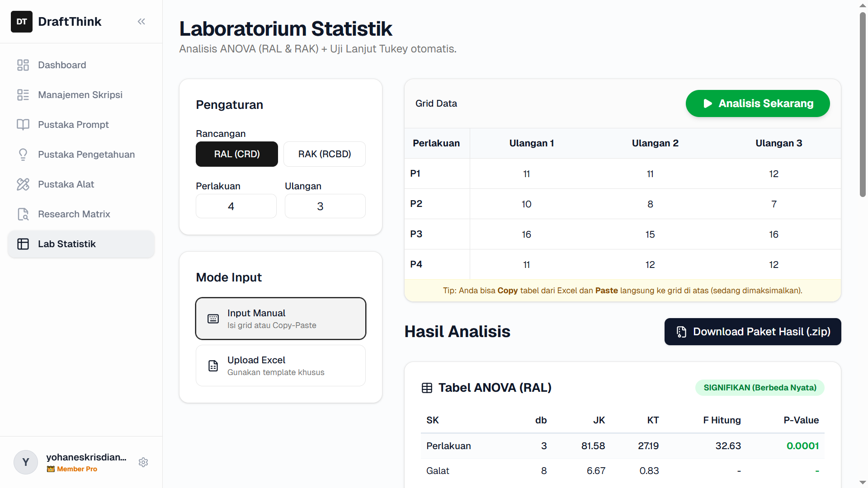
Task: Open Dashboard via its grid icon
Action: coord(23,65)
